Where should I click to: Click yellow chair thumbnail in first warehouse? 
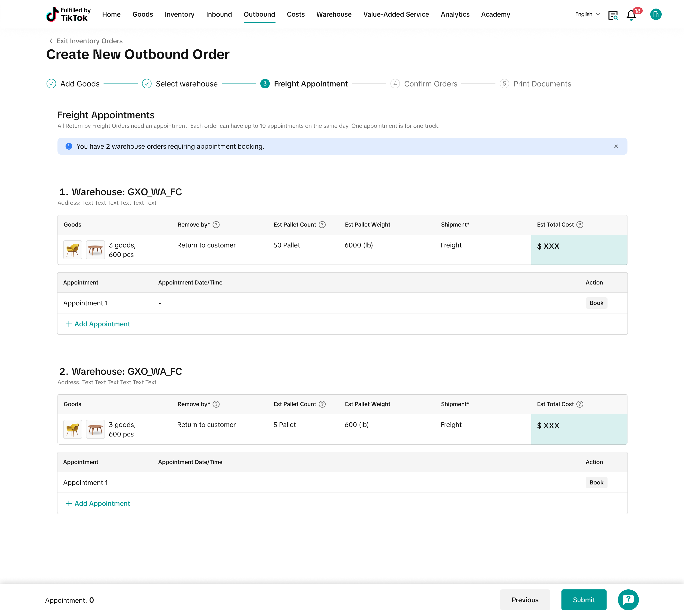(x=73, y=250)
